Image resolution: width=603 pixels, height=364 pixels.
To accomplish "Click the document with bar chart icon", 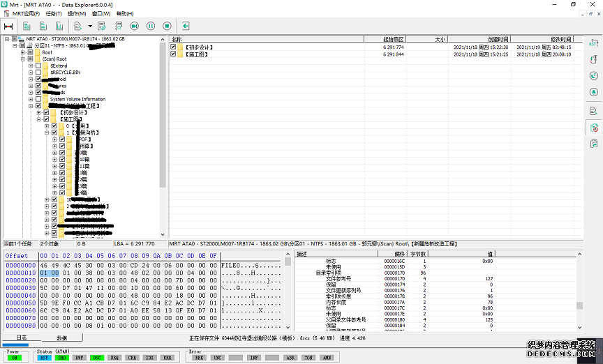I will 59,26.
